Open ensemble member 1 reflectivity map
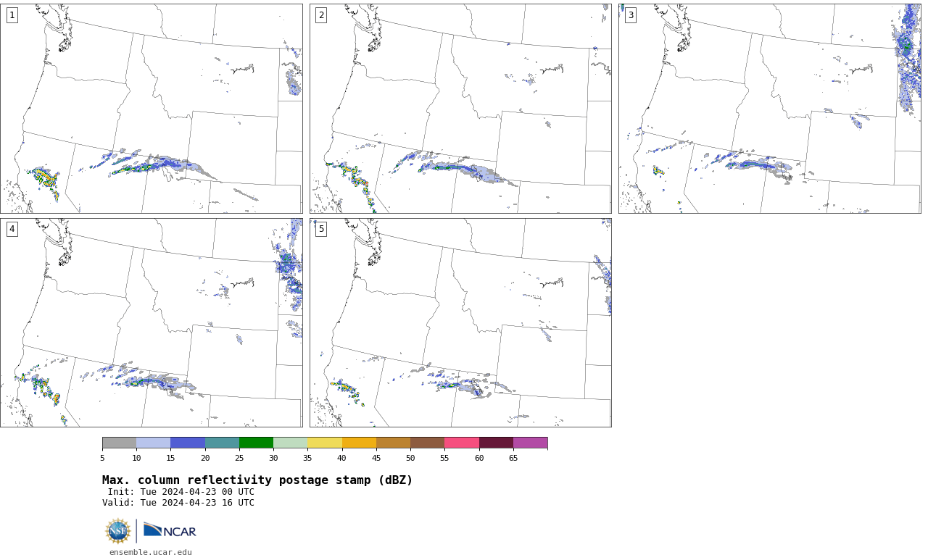The height and width of the screenshot is (560, 928). [151, 108]
